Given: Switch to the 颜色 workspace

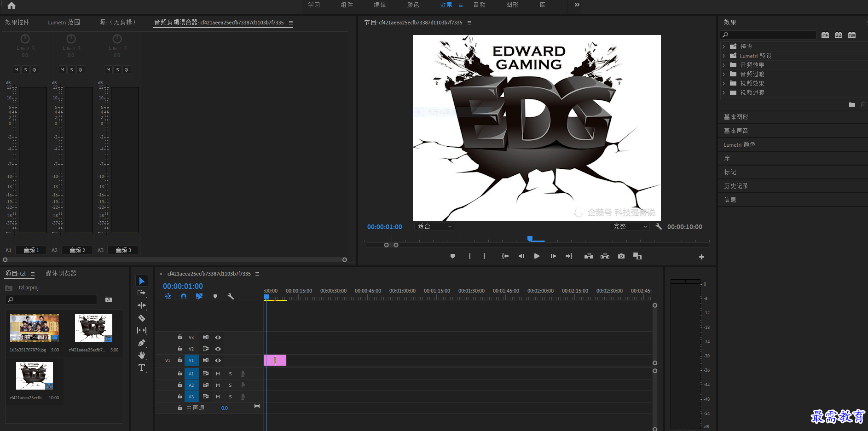Looking at the screenshot, I should (413, 5).
